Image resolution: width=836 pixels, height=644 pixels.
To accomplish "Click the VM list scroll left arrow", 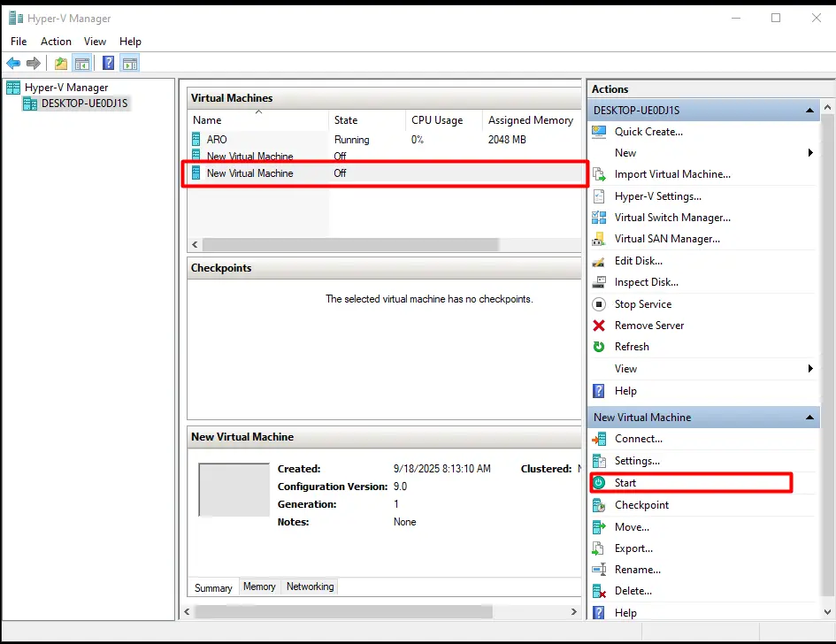I will click(196, 245).
